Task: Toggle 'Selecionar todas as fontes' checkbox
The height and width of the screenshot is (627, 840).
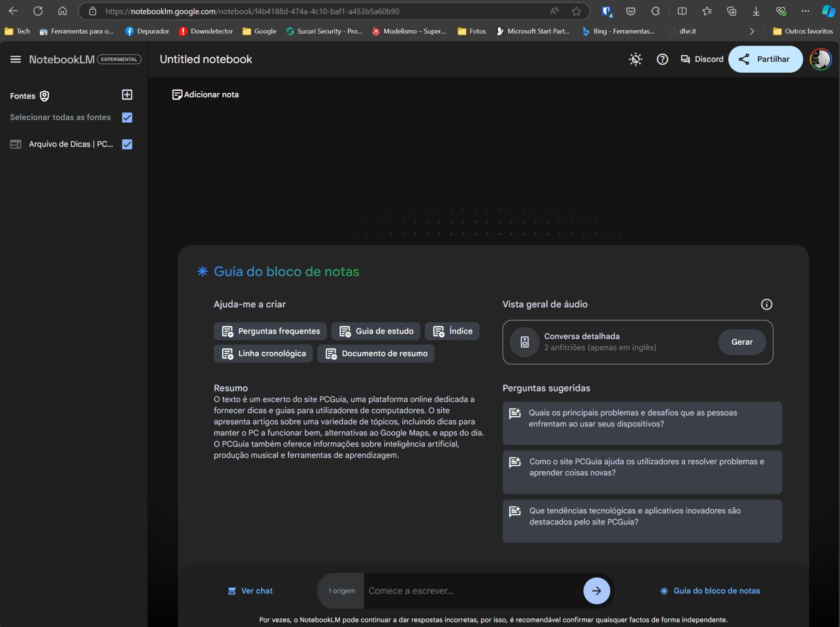Action: click(127, 117)
